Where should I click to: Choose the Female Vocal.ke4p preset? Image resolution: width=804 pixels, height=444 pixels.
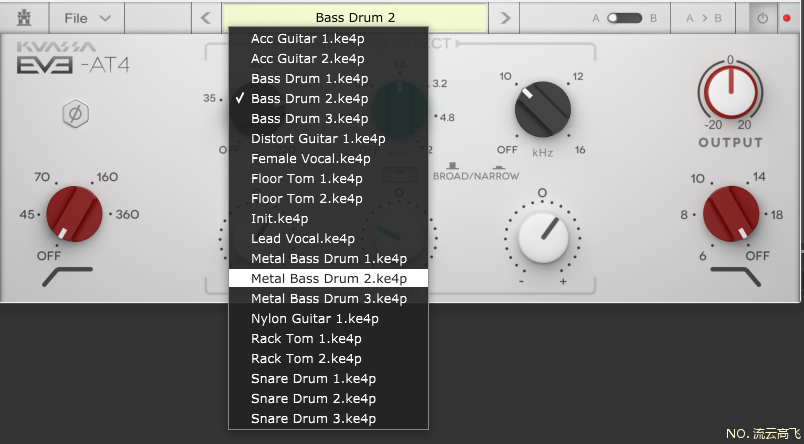328,158
